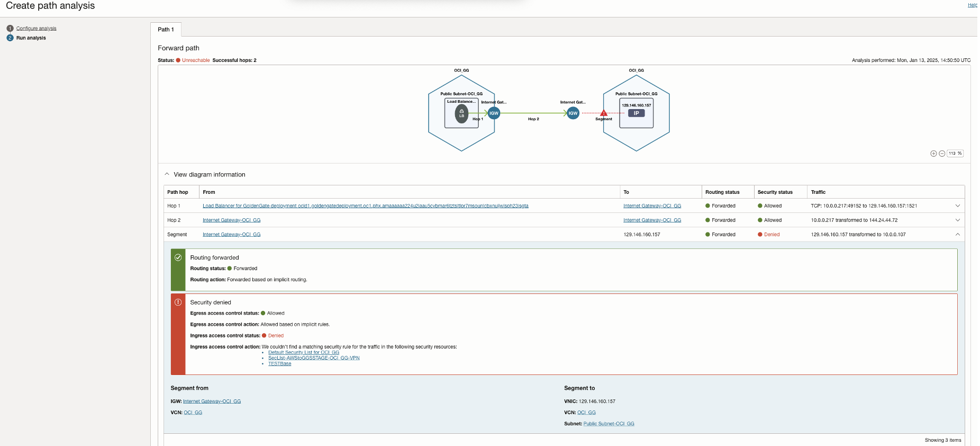Click the red alert icon in Security denied

tap(178, 302)
